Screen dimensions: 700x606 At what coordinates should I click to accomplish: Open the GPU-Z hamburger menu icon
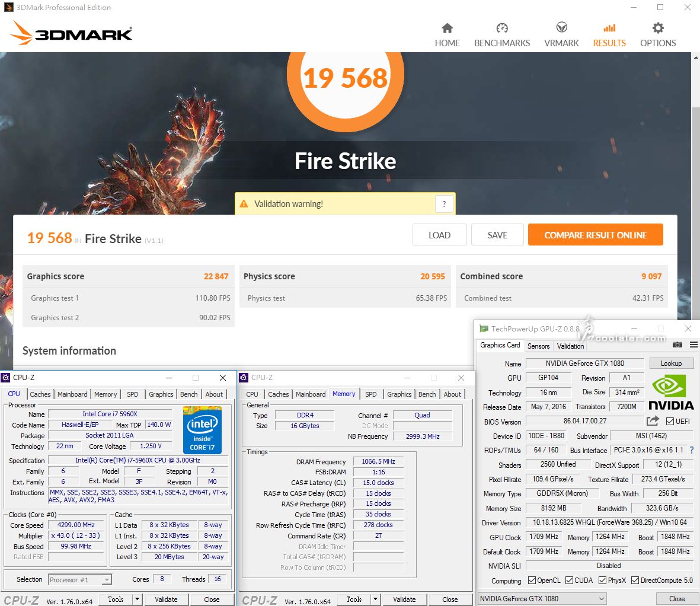click(x=693, y=345)
